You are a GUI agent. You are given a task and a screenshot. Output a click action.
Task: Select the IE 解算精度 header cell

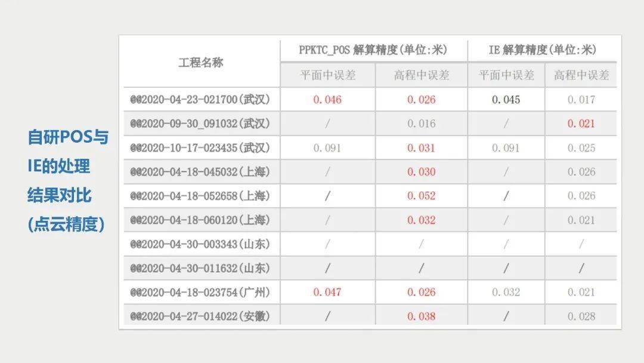point(542,50)
